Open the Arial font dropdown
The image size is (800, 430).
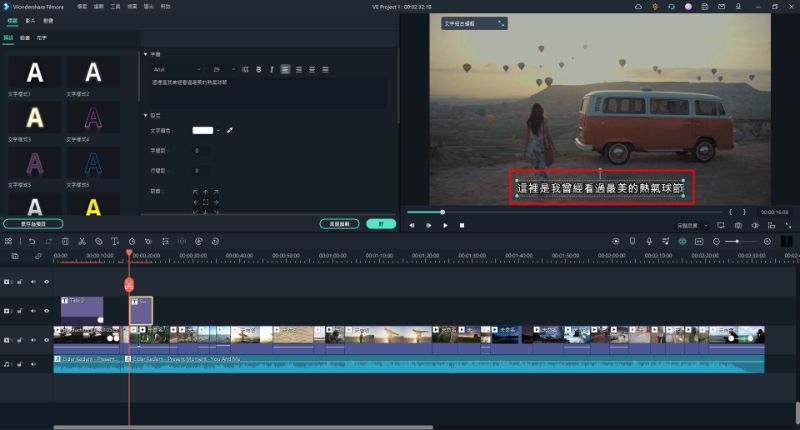(177, 69)
